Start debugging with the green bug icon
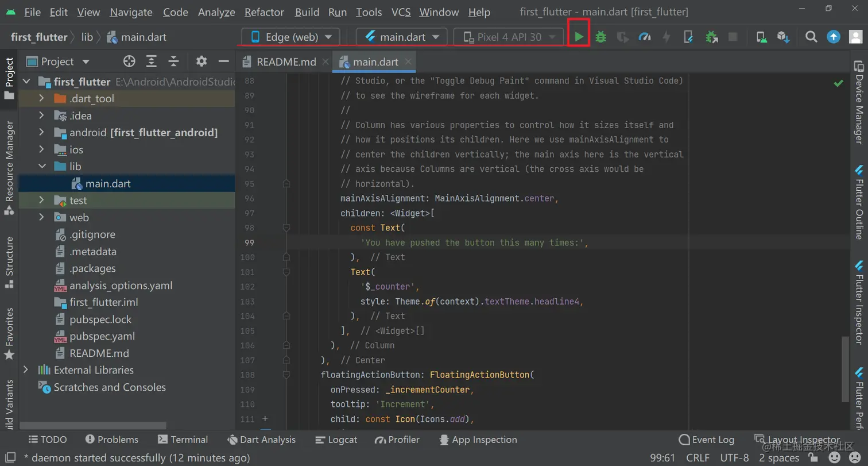 tap(601, 37)
